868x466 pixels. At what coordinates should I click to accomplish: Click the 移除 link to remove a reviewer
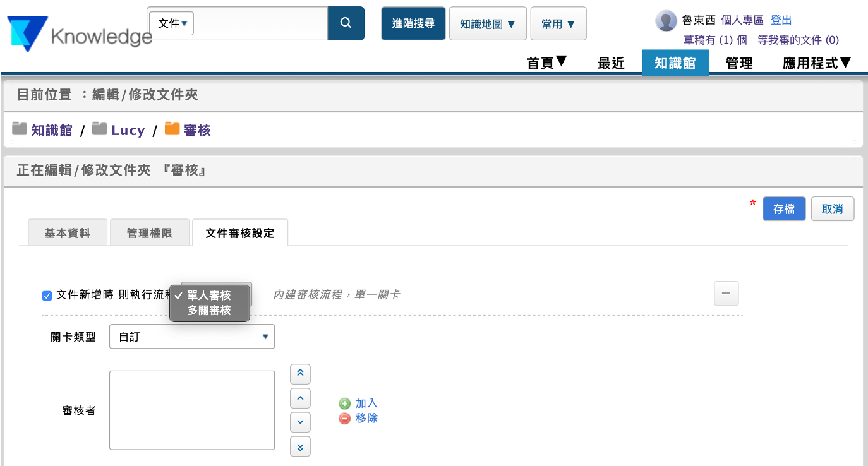pos(366,418)
